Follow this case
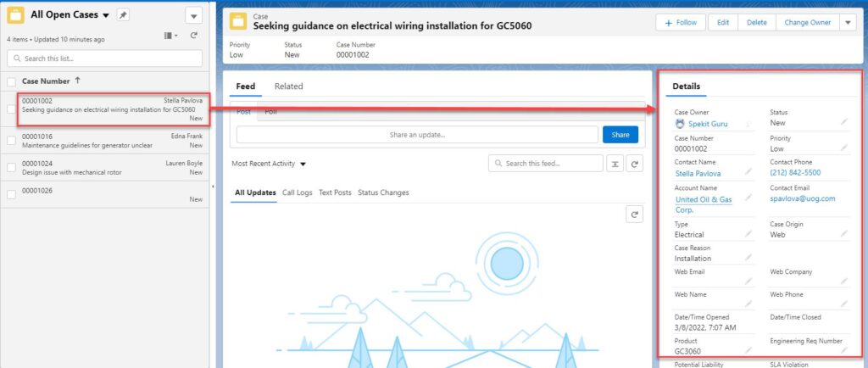Image resolution: width=868 pixels, height=368 pixels. click(681, 23)
